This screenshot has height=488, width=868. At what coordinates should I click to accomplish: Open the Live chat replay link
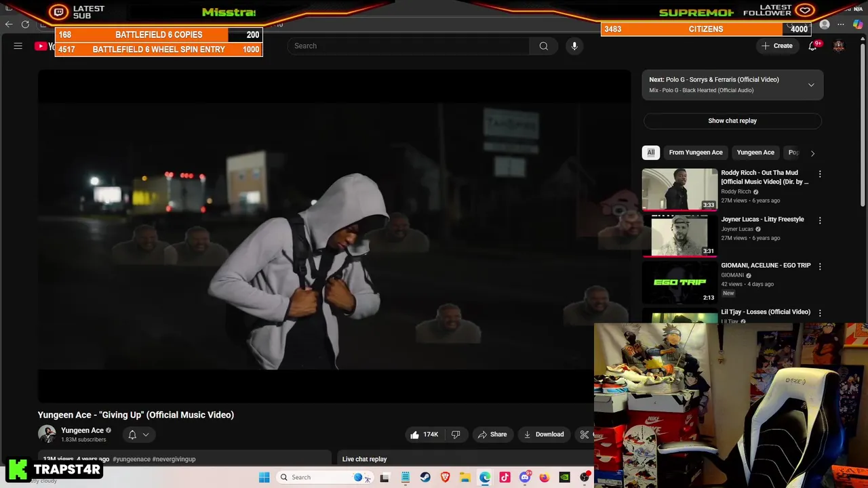click(364, 460)
